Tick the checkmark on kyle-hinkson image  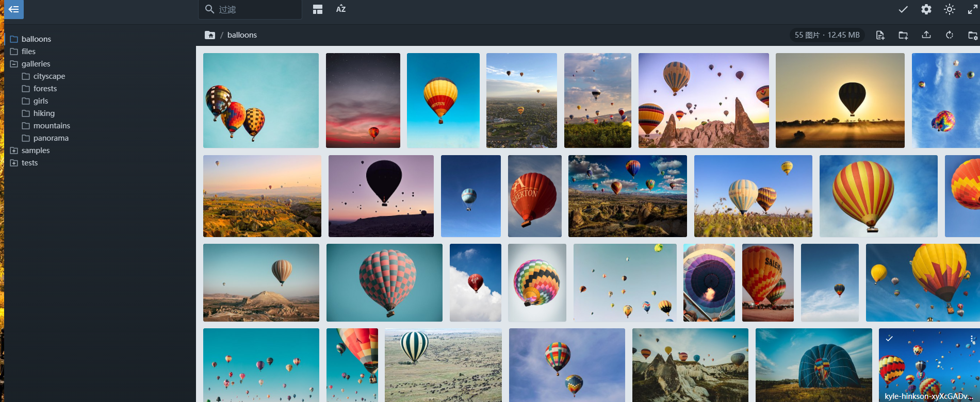click(889, 339)
